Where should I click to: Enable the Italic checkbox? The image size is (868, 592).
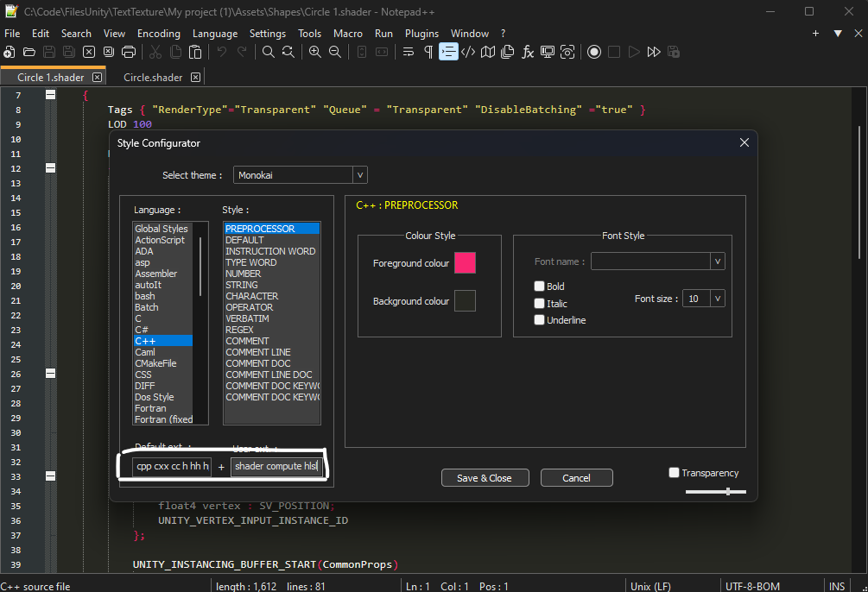coord(539,303)
